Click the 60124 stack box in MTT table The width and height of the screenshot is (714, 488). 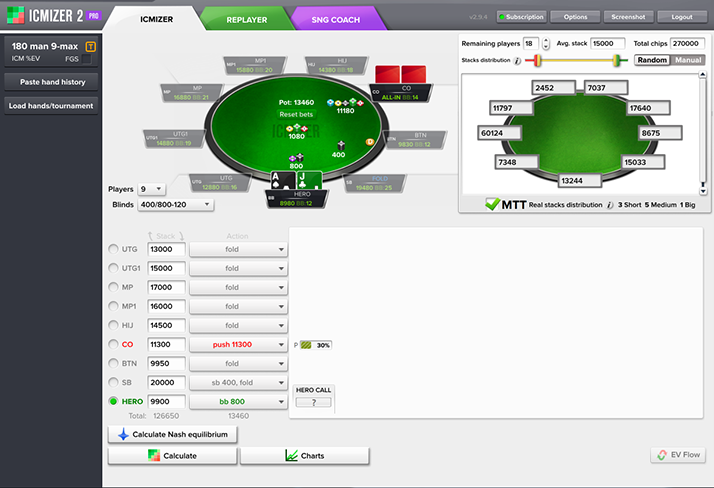coord(499,133)
